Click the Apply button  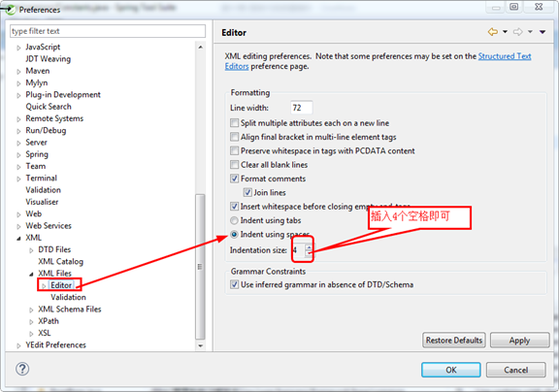[x=519, y=340]
